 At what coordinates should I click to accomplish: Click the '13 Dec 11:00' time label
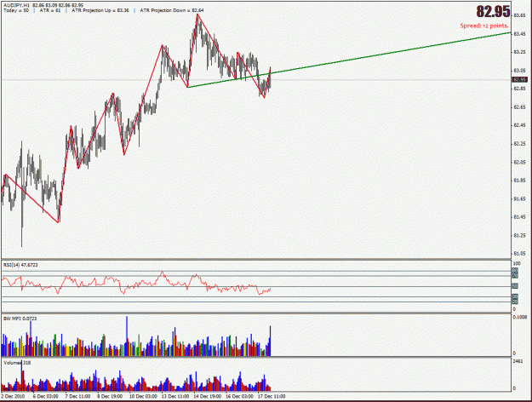[x=175, y=396]
